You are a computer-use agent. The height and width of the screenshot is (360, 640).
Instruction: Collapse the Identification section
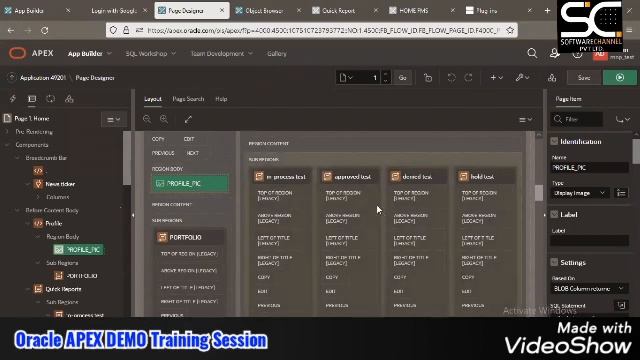point(554,142)
